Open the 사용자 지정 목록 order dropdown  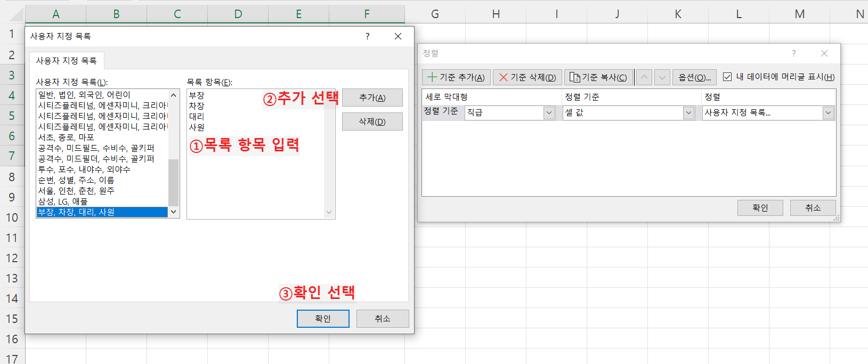tap(828, 113)
